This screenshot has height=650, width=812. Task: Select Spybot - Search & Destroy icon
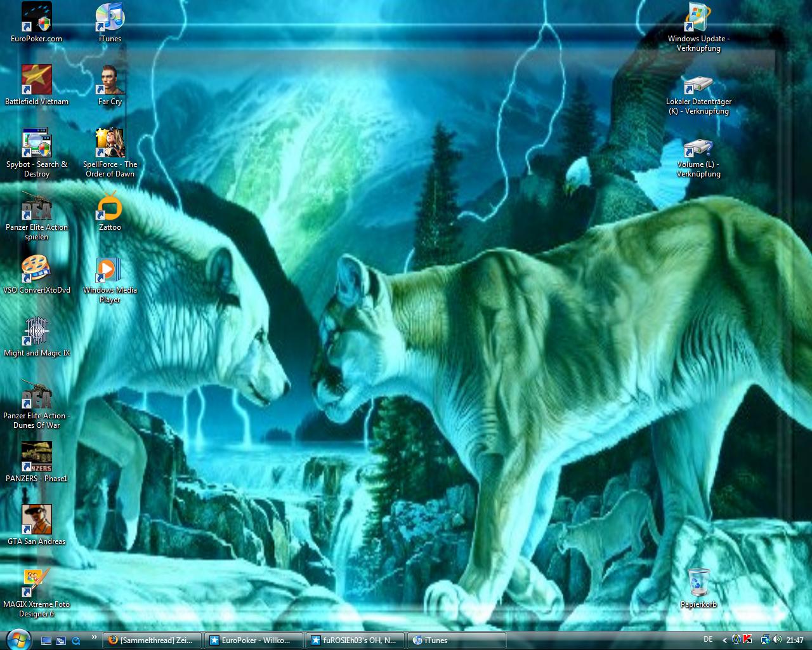tap(36, 153)
